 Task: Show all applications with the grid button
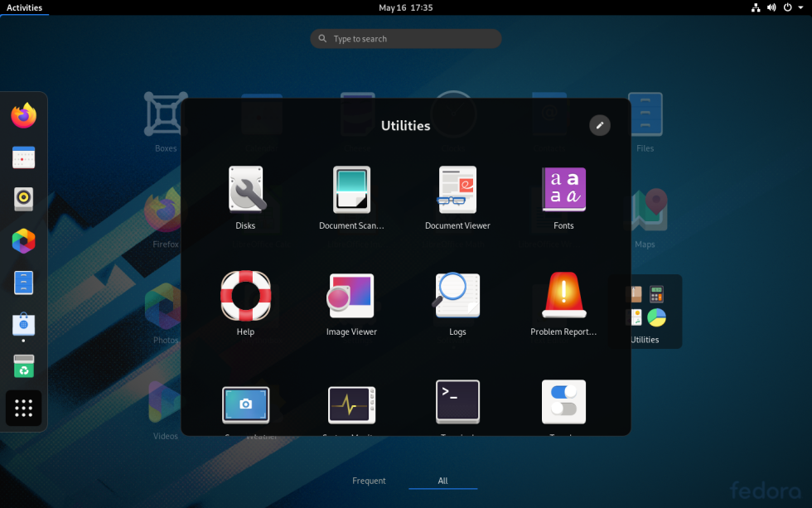(23, 408)
